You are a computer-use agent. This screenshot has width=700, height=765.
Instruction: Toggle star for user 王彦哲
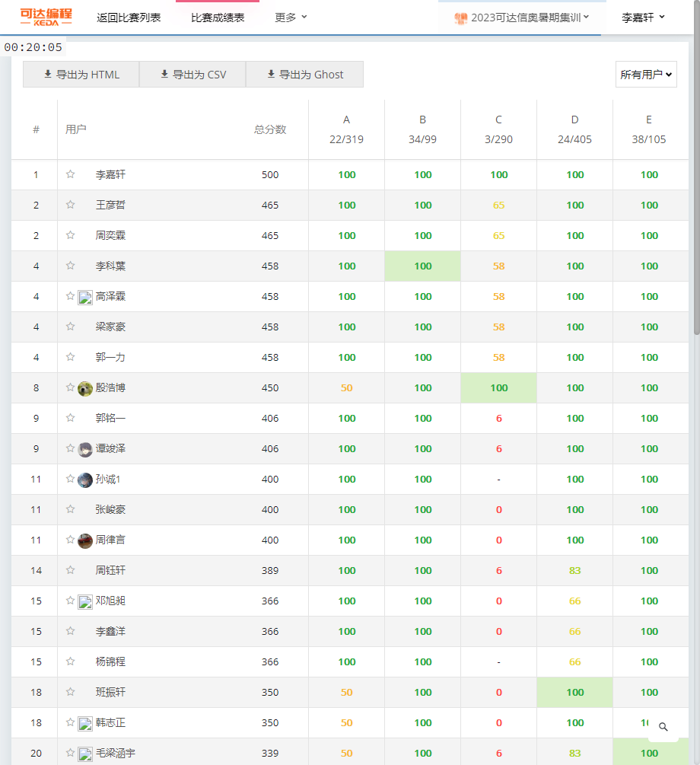pyautogui.click(x=70, y=205)
